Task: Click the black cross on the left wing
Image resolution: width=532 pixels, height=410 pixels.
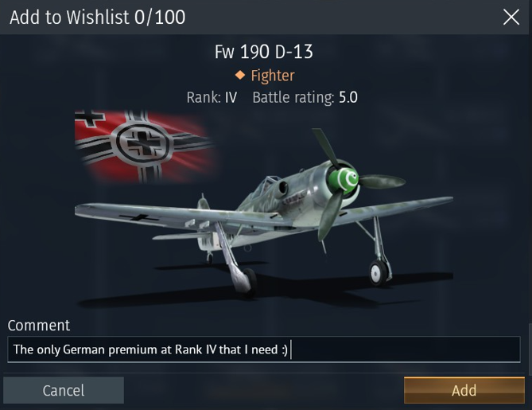Action: 138,217
